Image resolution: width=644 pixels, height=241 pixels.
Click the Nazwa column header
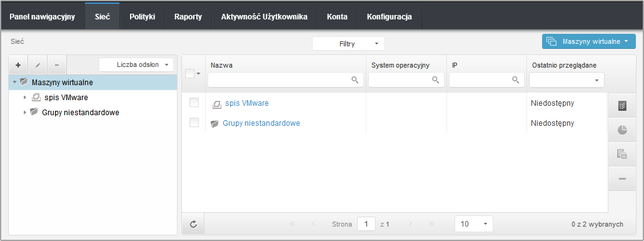[x=222, y=65]
